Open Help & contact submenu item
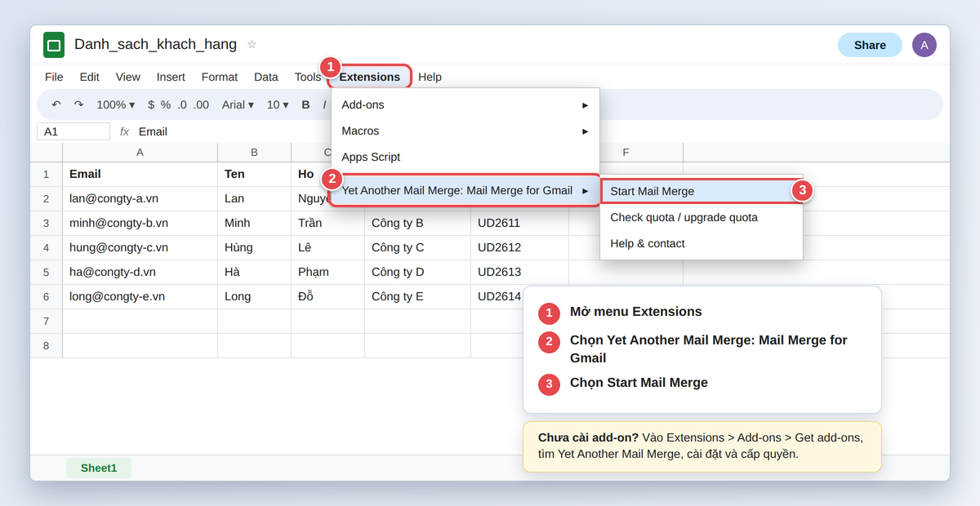 click(702, 243)
